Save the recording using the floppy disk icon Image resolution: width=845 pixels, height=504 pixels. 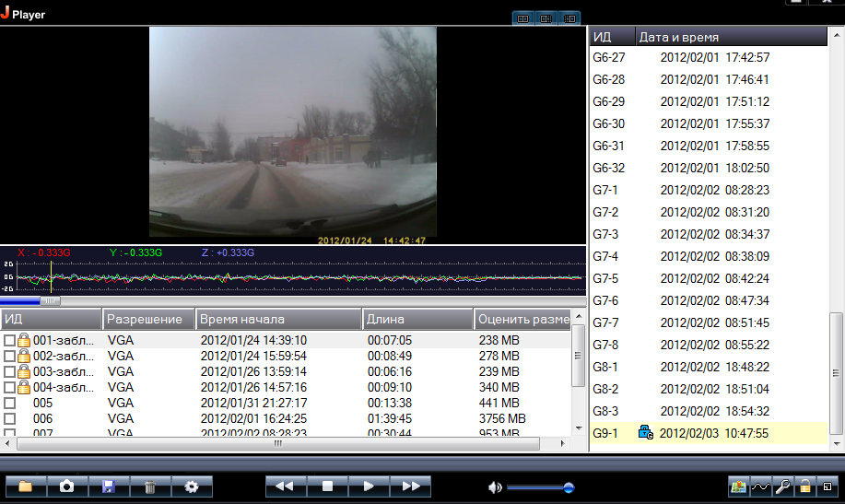109,486
